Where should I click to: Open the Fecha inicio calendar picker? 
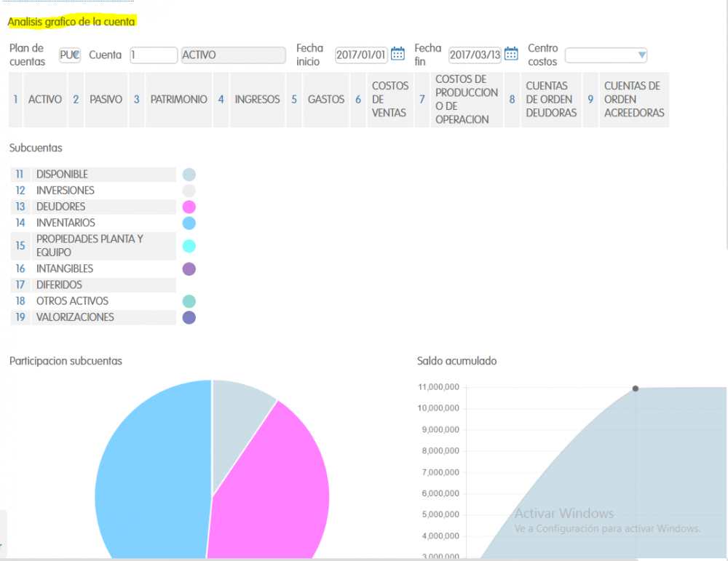point(397,54)
